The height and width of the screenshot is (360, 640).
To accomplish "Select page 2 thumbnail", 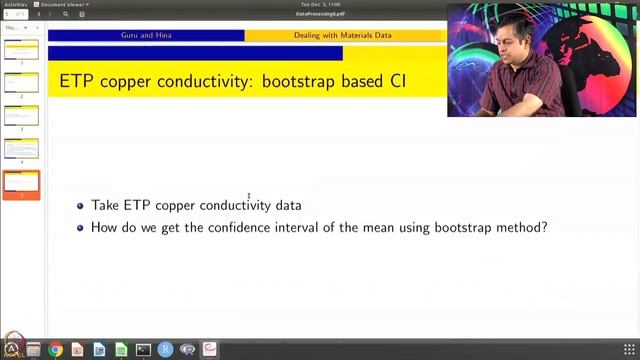I will (x=21, y=82).
